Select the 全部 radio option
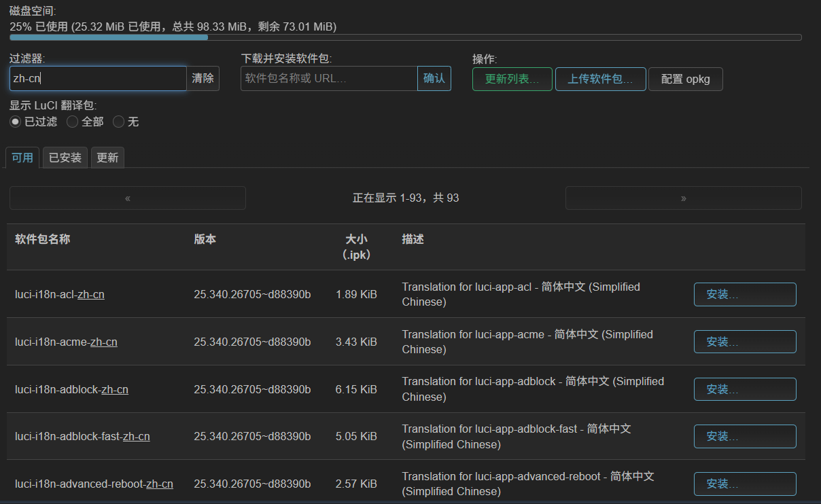 [x=73, y=122]
